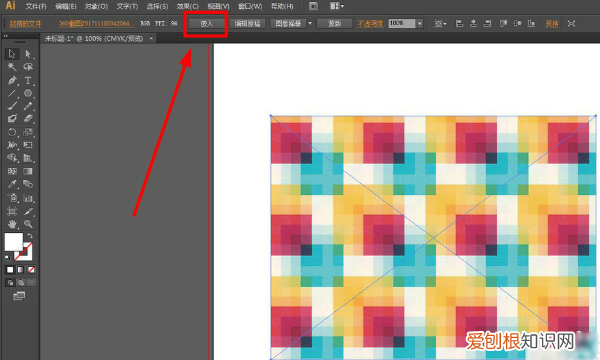Select the Polygon shape tool
600x360 pixels.
[x=28, y=93]
